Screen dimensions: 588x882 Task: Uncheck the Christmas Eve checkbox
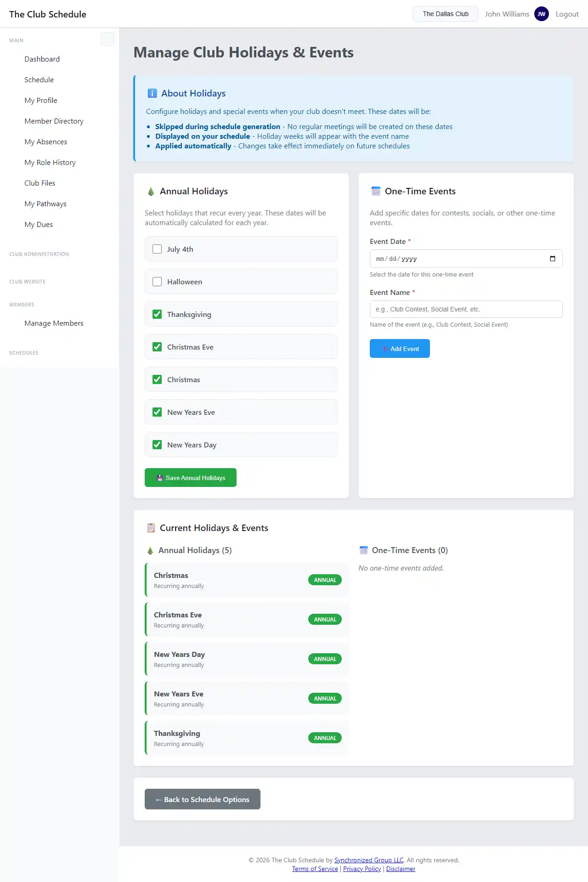coord(157,347)
